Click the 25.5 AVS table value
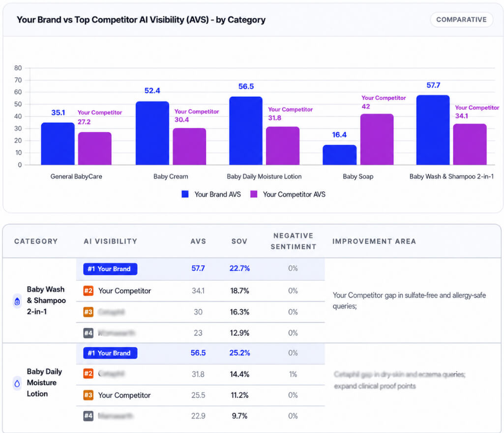 (198, 395)
